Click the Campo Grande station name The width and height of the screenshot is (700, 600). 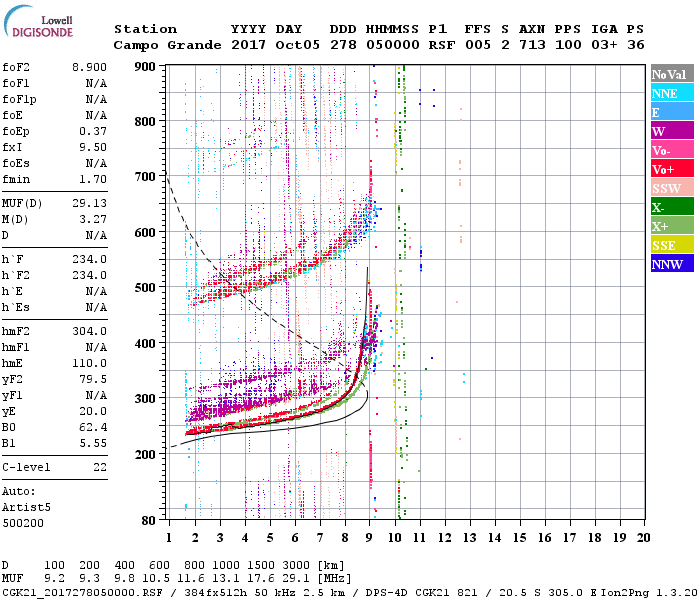[167, 45]
